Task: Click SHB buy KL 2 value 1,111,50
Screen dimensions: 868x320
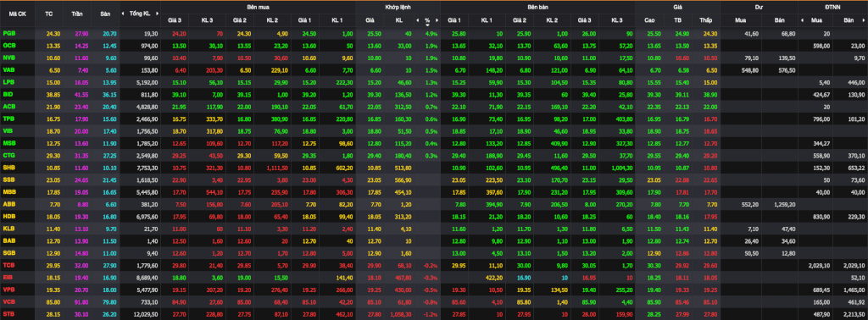Action: click(x=278, y=168)
